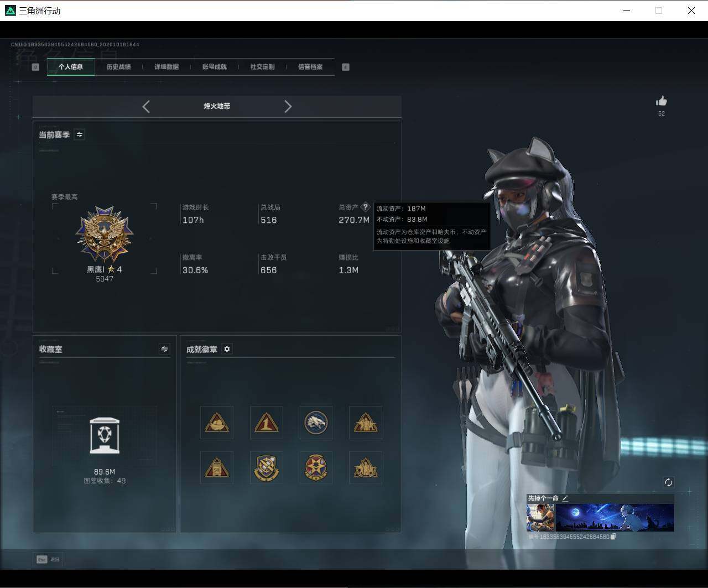Close the 三角洲行动 window

coord(691,11)
